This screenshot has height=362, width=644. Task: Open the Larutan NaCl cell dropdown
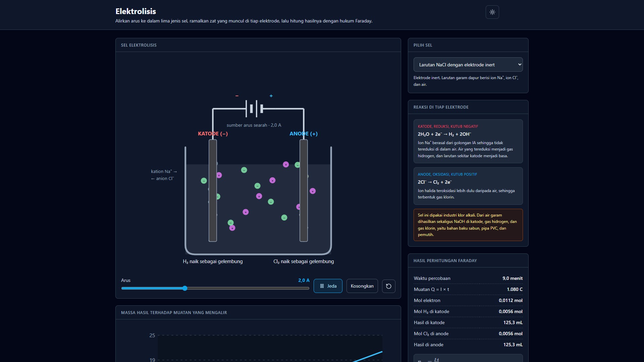(468, 65)
